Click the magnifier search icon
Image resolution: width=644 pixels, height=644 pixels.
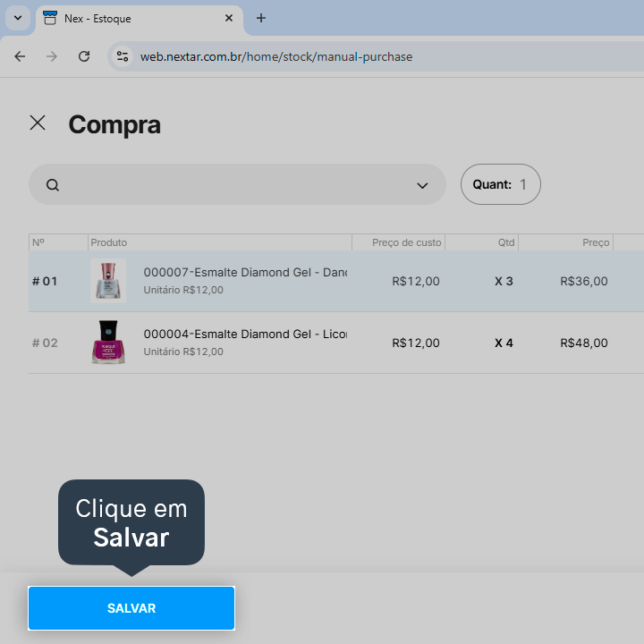point(53,185)
